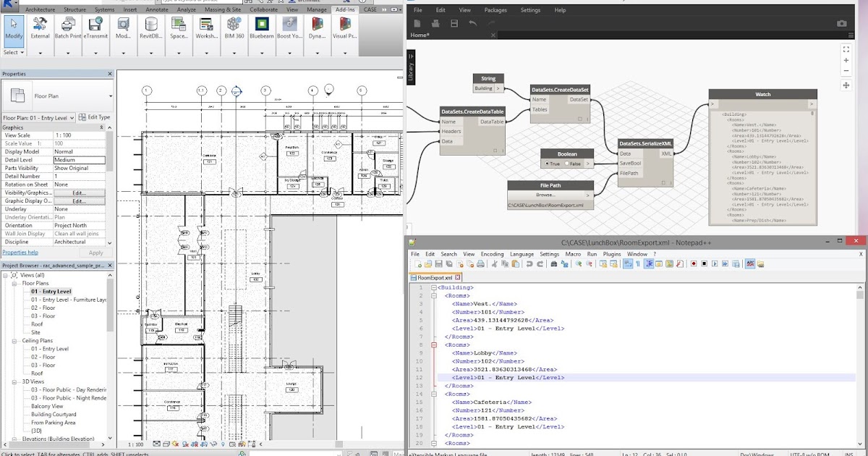Collapse the Ceiling Plans tree node
The image size is (868, 456).
point(14,340)
